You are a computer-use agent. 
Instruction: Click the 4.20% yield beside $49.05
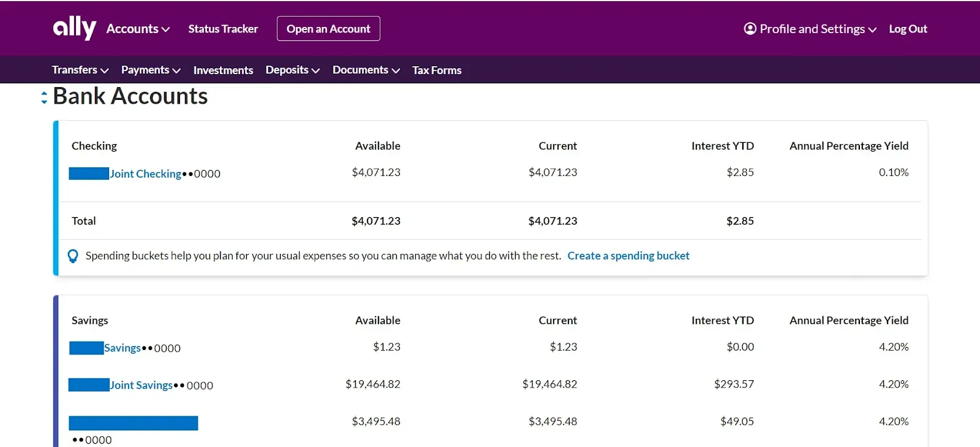(894, 422)
